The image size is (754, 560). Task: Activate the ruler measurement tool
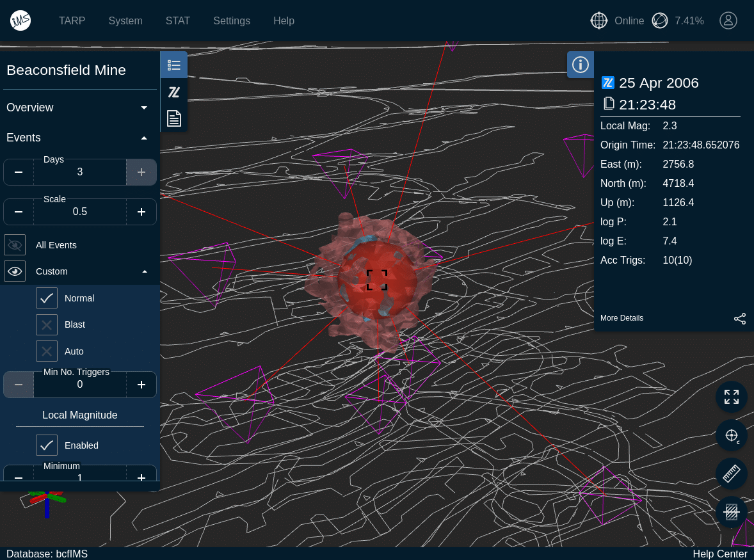coord(731,474)
